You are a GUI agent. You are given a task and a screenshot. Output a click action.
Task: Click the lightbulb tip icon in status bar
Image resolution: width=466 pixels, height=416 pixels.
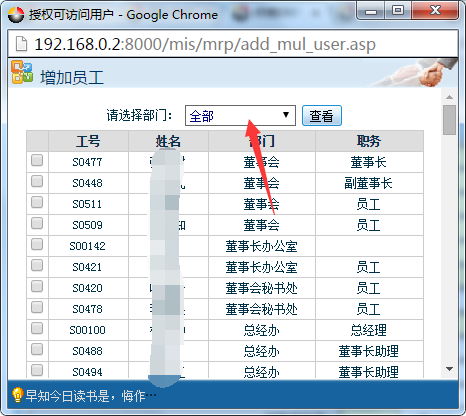17,395
